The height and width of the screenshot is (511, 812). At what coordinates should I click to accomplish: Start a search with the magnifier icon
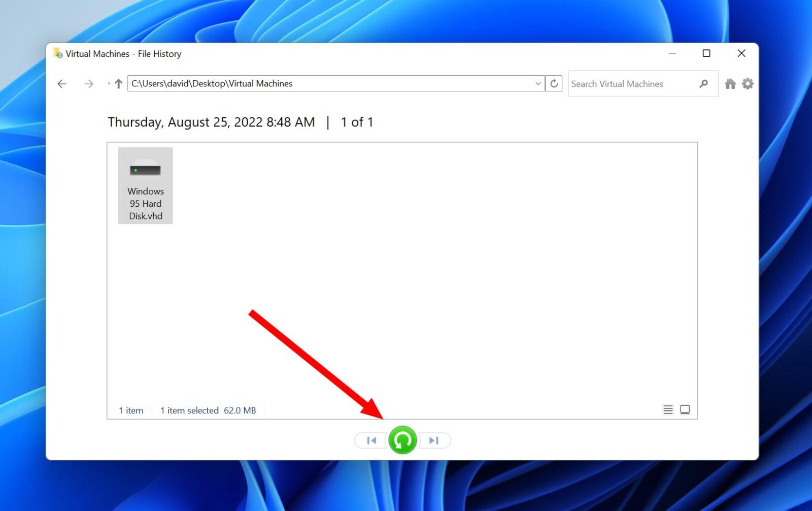point(704,83)
